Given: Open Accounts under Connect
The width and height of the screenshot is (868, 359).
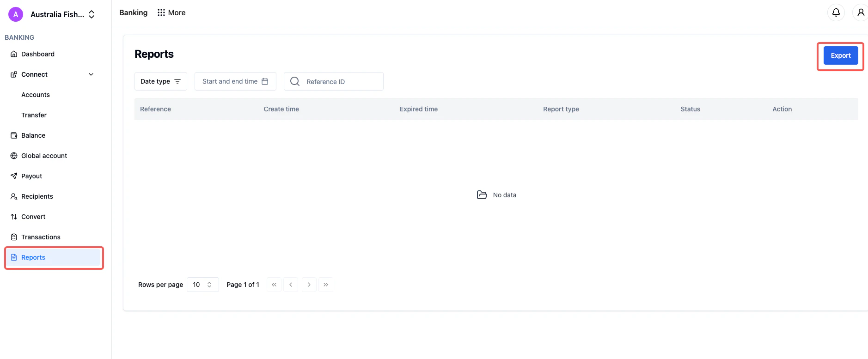Looking at the screenshot, I should click(36, 95).
